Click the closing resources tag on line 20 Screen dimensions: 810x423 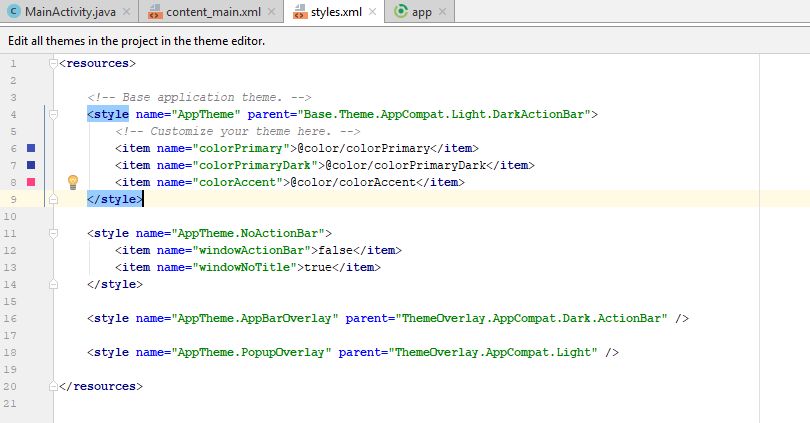pyautogui.click(x=101, y=386)
